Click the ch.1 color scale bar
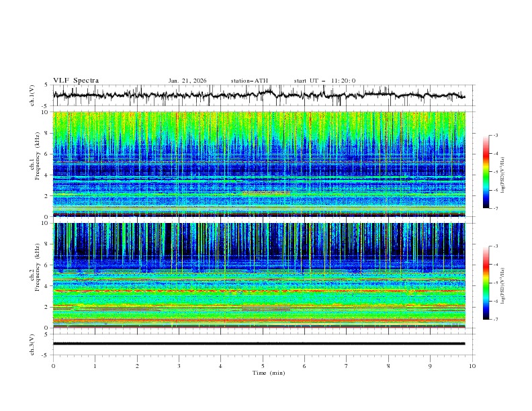This screenshot has height=411, width=532. (x=486, y=171)
